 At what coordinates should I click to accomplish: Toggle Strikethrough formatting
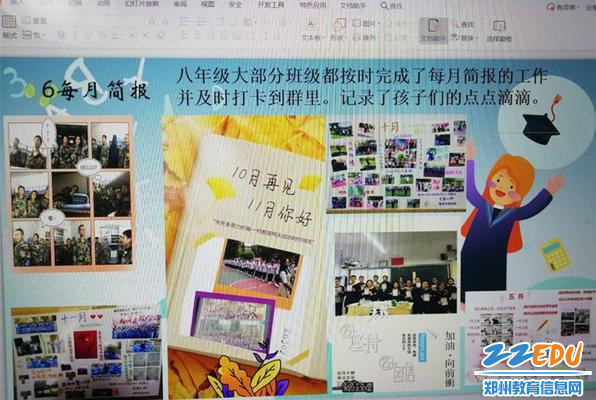tap(102, 35)
